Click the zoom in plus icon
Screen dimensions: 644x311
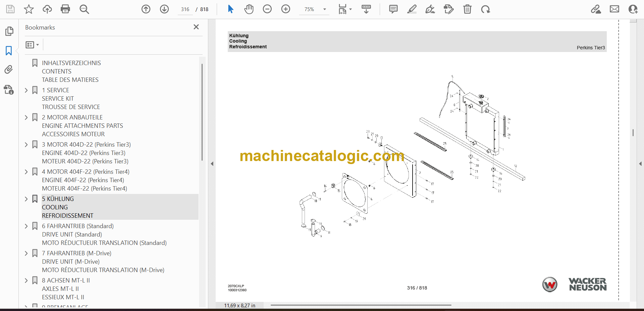point(285,9)
